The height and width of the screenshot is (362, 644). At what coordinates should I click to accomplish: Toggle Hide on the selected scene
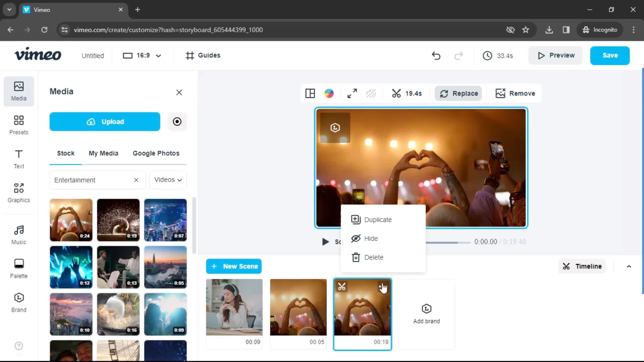[x=371, y=238]
